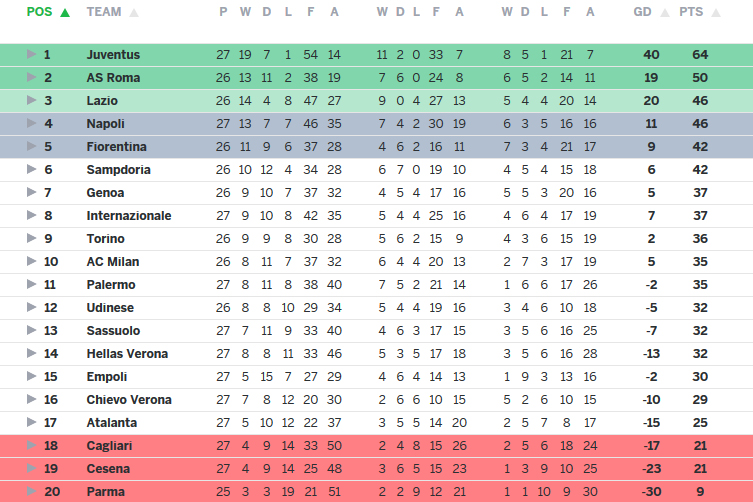Screen dimensions: 753x502
Task: Click the sort arrow next to GD
Action: coord(665,13)
